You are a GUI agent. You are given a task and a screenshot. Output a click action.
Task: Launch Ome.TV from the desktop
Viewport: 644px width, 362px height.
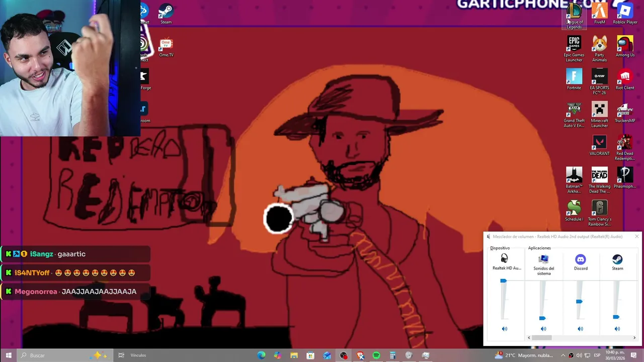[x=166, y=46]
